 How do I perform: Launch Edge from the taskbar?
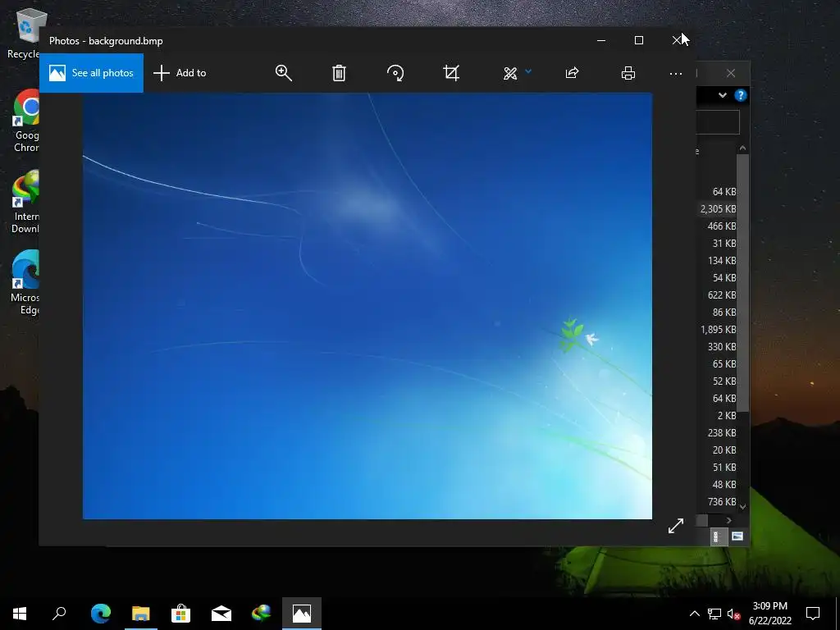tap(101, 614)
